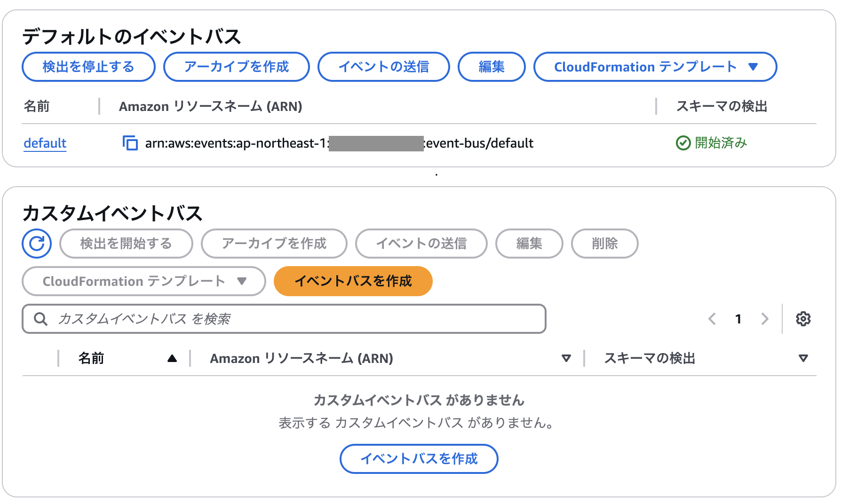Click アーカイブを作成 for the default bus
841x504 pixels.
click(236, 67)
